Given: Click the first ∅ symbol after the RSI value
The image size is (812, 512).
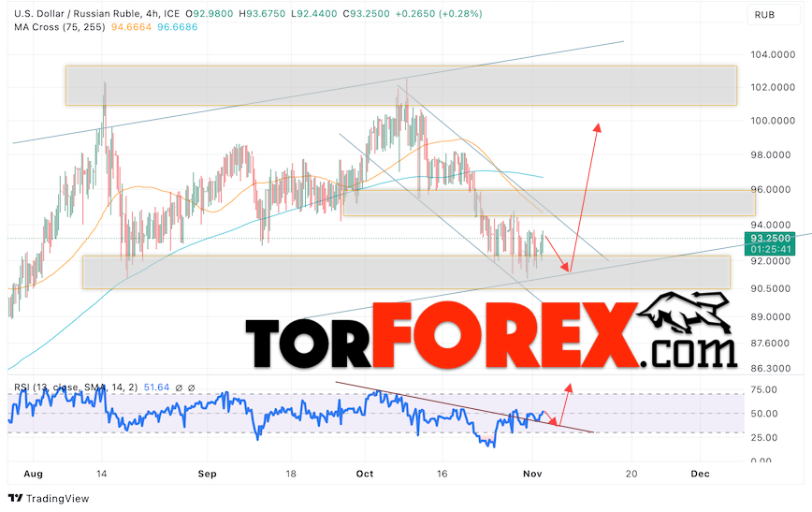Looking at the screenshot, I should [179, 388].
